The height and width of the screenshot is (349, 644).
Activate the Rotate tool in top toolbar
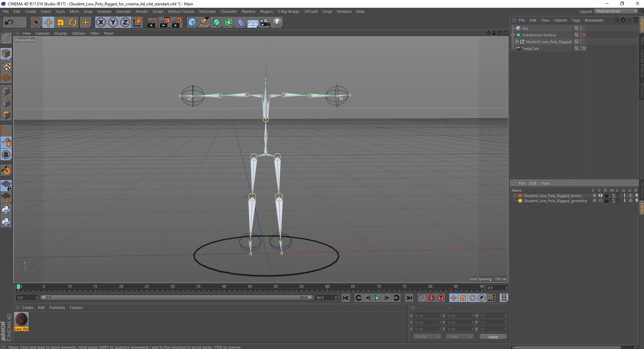[x=73, y=23]
